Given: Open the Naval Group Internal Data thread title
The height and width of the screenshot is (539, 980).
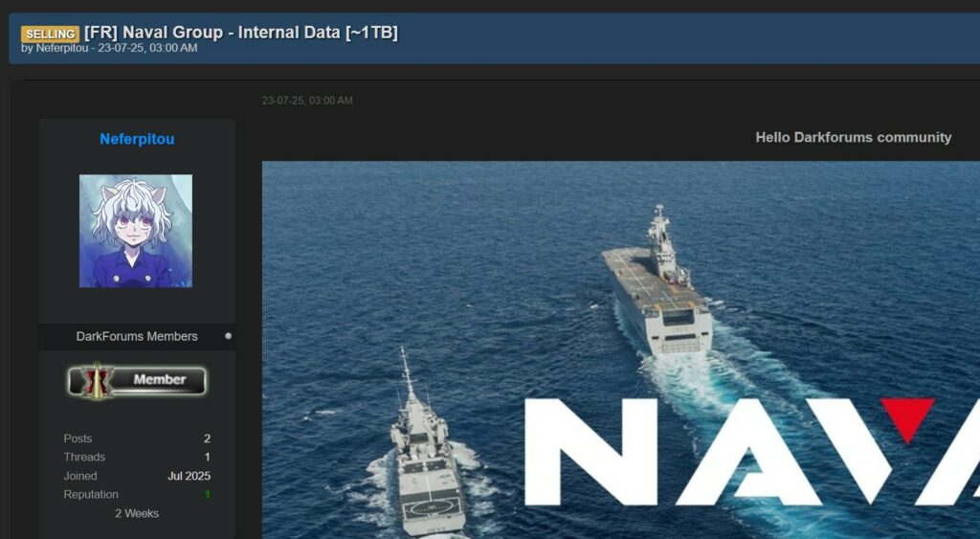Looking at the screenshot, I should coord(240,33).
